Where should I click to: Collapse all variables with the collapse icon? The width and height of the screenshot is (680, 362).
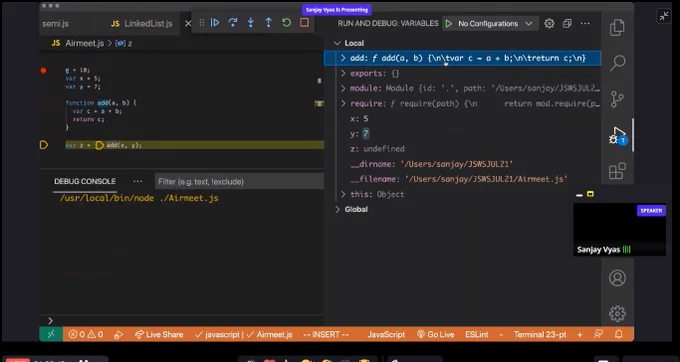coord(567,23)
